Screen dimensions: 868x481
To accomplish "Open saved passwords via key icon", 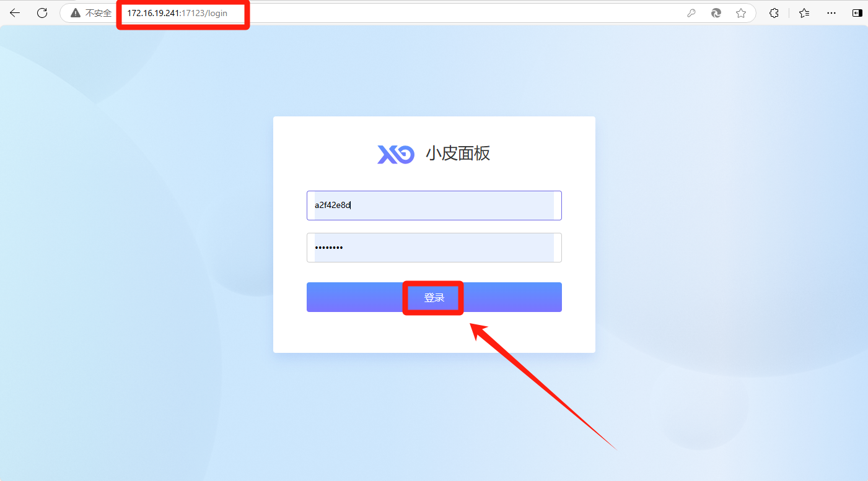I will (x=691, y=13).
